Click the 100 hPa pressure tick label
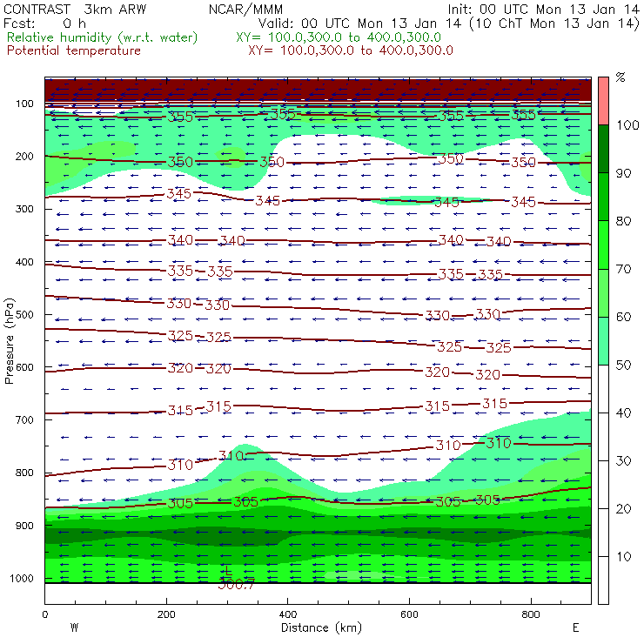Image resolution: width=644 pixels, height=644 pixels. tap(24, 104)
